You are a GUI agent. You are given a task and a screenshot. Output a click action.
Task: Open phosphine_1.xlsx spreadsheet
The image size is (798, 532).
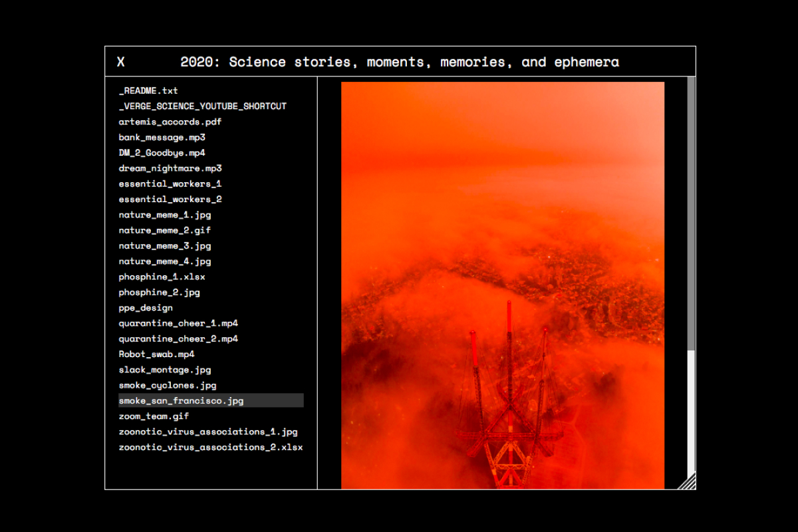162,277
